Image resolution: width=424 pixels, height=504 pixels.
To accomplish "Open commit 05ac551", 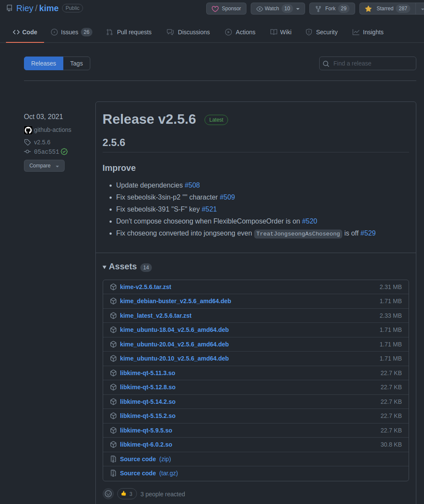I will 47,152.
